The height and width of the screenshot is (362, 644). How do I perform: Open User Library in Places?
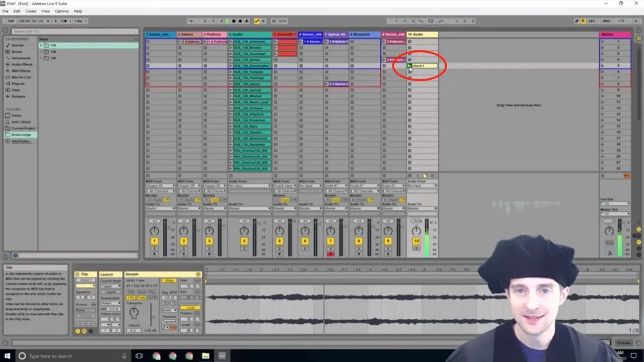(x=21, y=122)
